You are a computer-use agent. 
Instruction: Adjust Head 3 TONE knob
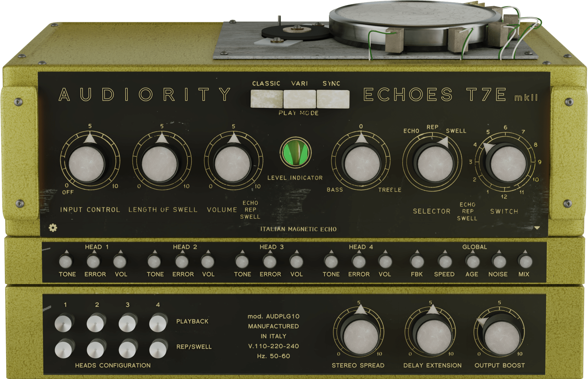click(x=242, y=261)
